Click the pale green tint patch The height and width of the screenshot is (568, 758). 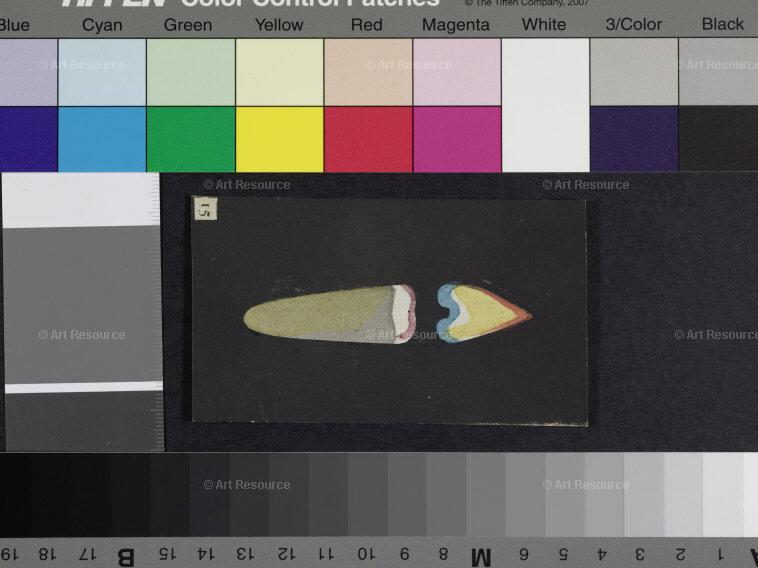point(191,72)
